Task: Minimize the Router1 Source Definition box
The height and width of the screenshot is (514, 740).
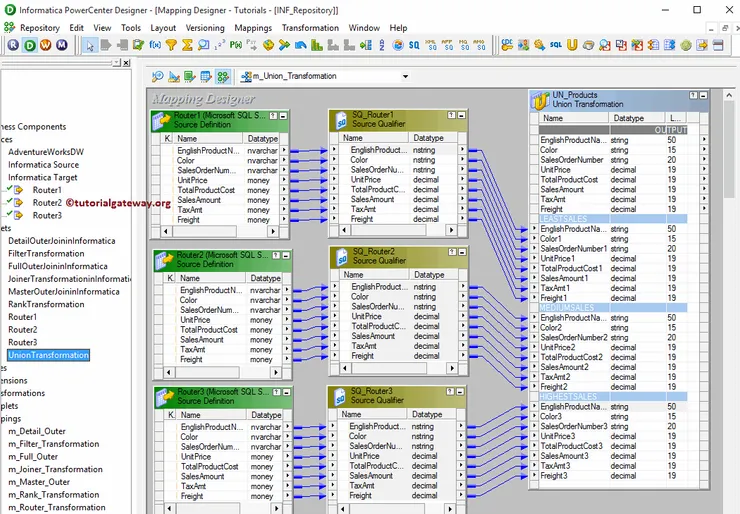Action: 284,116
